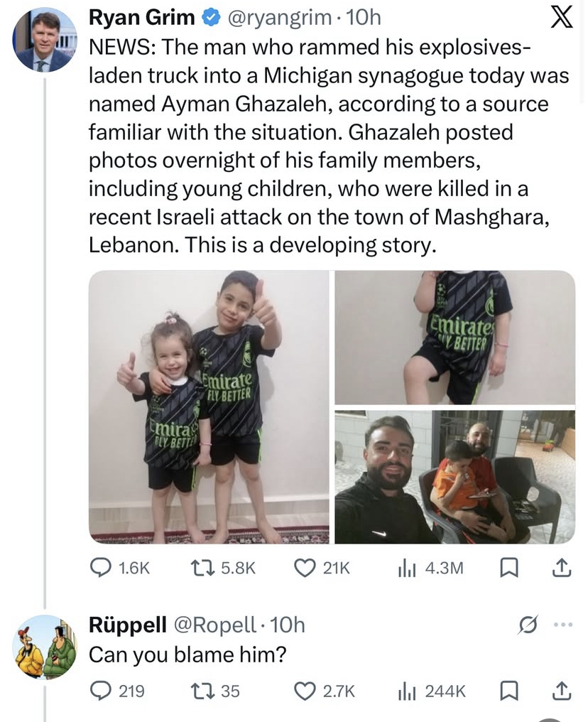Image resolution: width=588 pixels, height=722 pixels.
Task: Click the Grok icon on Rüppell's reply
Action: (x=527, y=625)
